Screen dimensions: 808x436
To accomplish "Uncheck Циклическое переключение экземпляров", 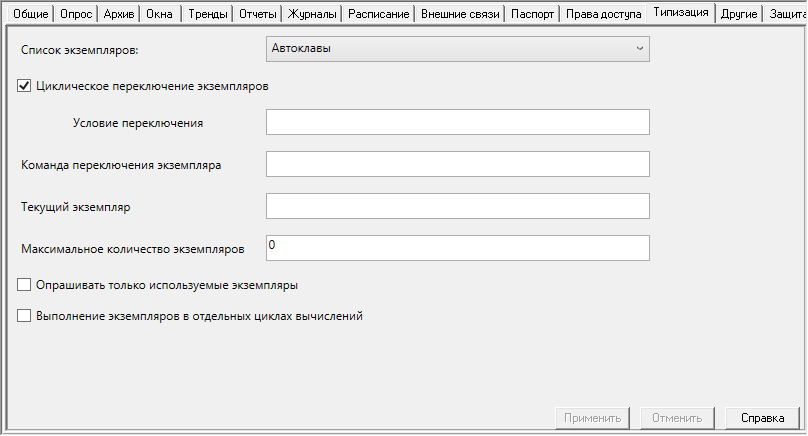I will tap(24, 86).
